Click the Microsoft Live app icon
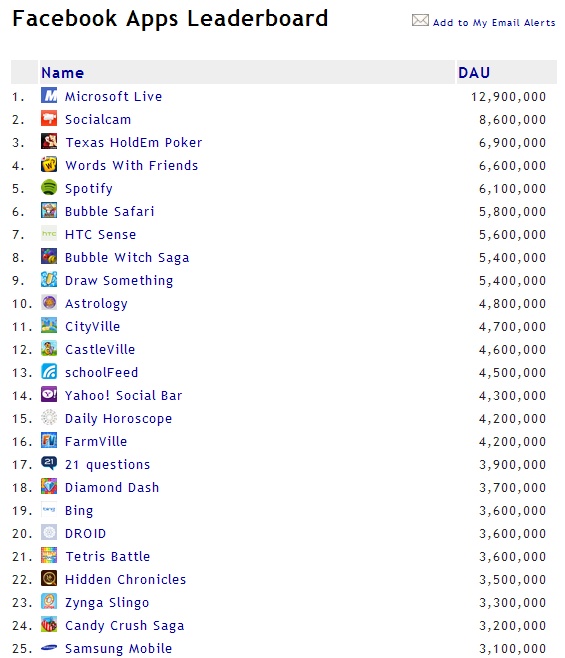The width and height of the screenshot is (565, 658). coord(49,96)
